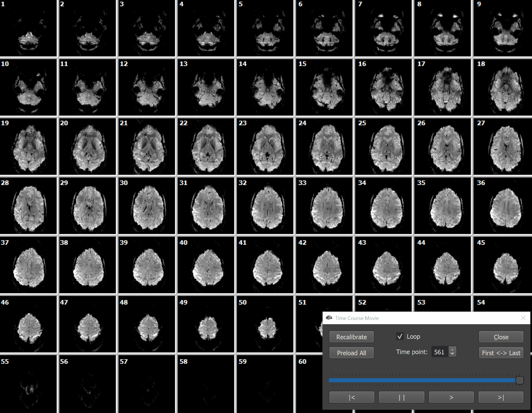
Task: Select slice 40 thumbnail
Action: pos(206,265)
